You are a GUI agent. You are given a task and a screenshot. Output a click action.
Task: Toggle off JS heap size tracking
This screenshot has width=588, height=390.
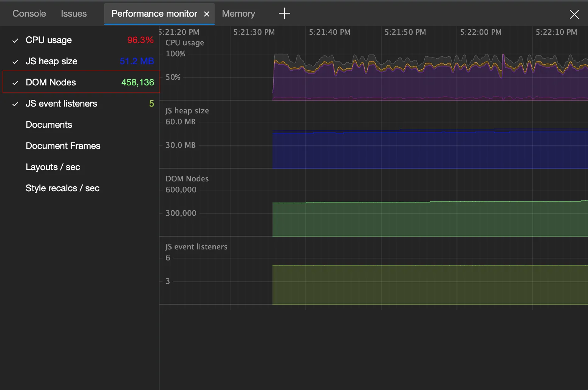tap(51, 61)
